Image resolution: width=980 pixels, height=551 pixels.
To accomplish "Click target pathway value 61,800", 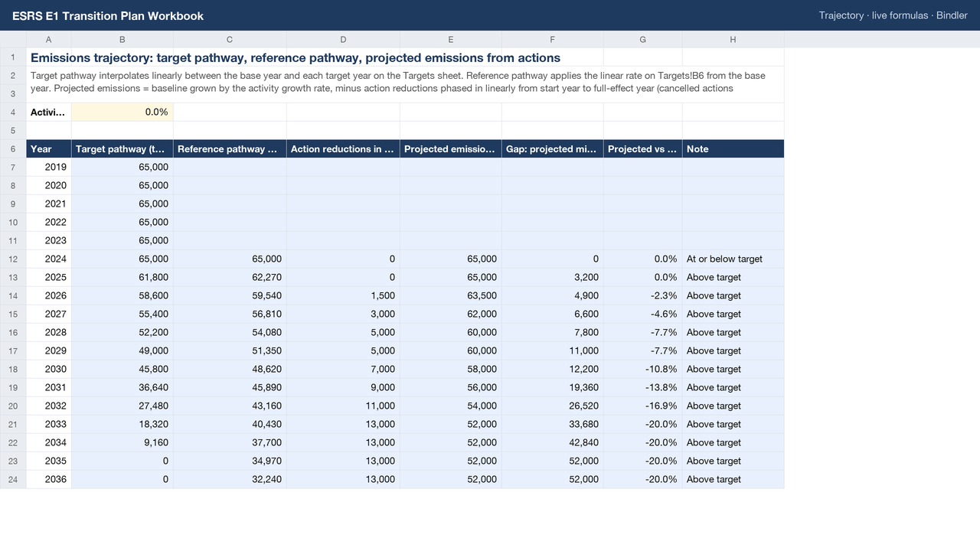I will pyautogui.click(x=122, y=277).
